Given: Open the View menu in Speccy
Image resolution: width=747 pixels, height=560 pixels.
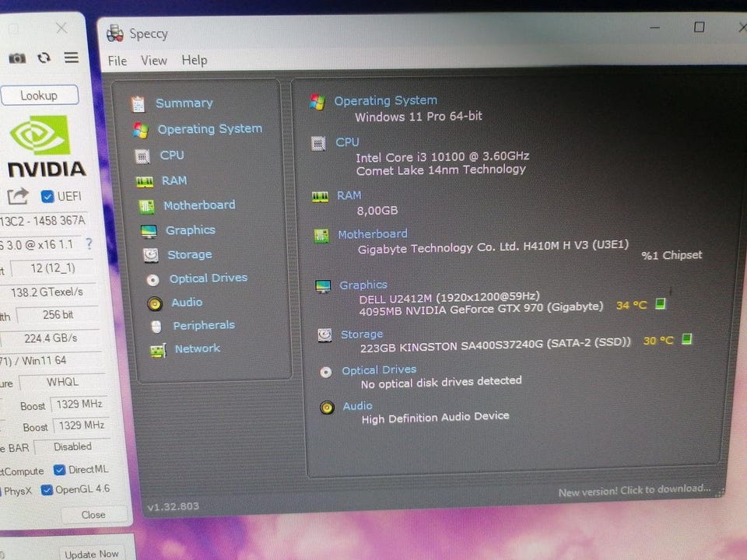Looking at the screenshot, I should pyautogui.click(x=154, y=61).
